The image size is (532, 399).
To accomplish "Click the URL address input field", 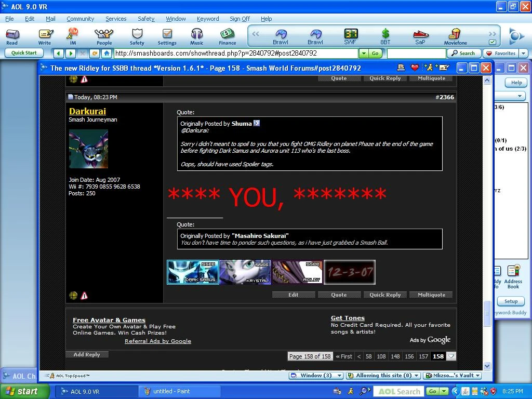I will tap(236, 54).
